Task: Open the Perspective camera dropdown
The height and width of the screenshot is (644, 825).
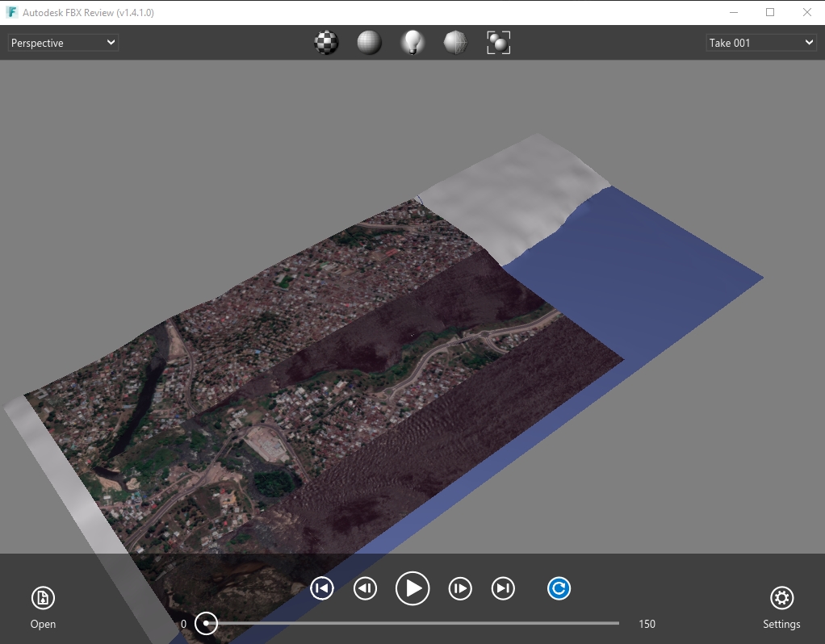Action: [x=63, y=43]
